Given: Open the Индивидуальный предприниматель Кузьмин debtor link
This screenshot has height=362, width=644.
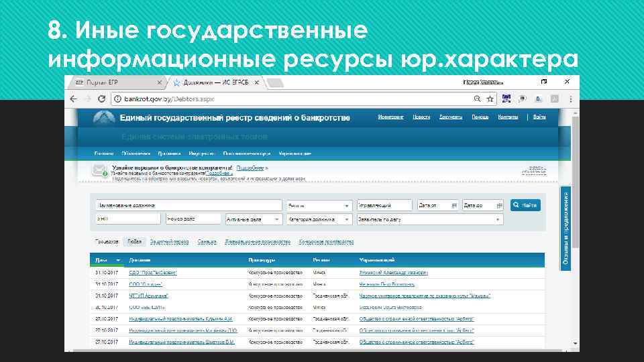Looking at the screenshot, I should 180,318.
